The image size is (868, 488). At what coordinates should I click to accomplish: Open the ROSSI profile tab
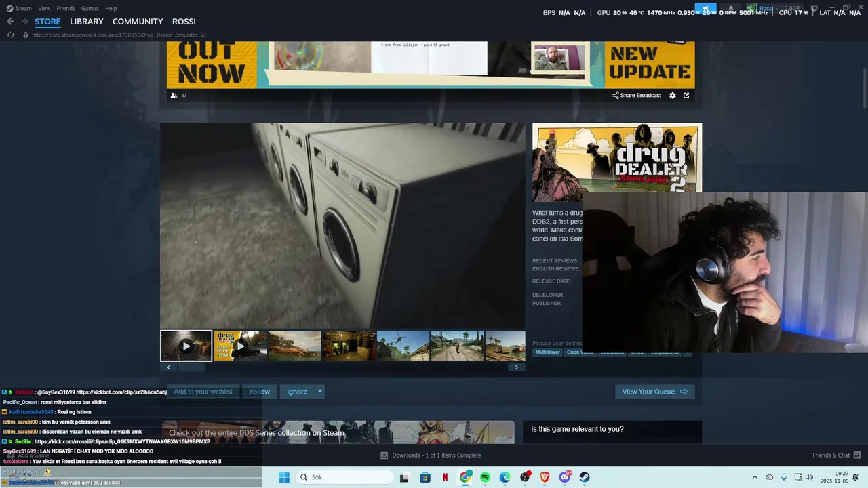coord(184,22)
